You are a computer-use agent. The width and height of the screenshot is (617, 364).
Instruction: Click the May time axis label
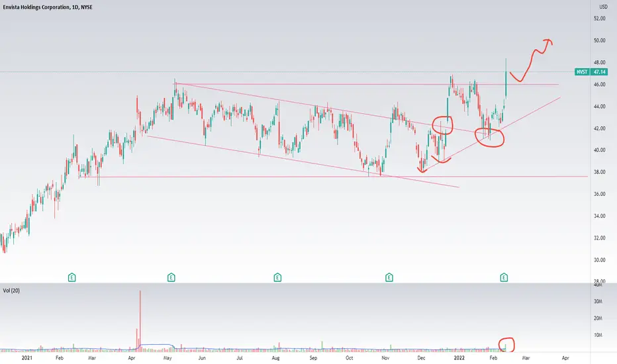tap(167, 358)
